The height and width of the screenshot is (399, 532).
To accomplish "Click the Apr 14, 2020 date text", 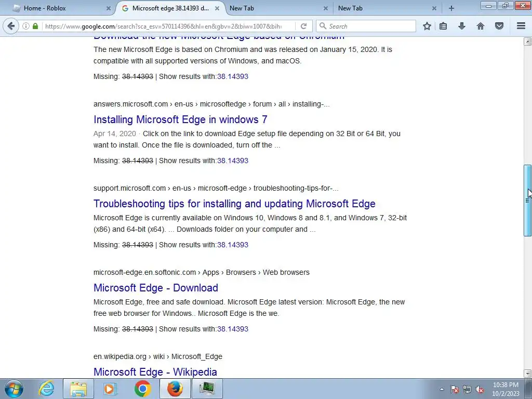I will pos(115,134).
